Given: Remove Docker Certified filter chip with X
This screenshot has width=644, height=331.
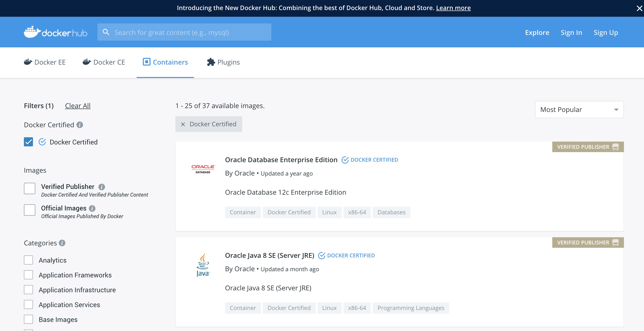Looking at the screenshot, I should 183,124.
